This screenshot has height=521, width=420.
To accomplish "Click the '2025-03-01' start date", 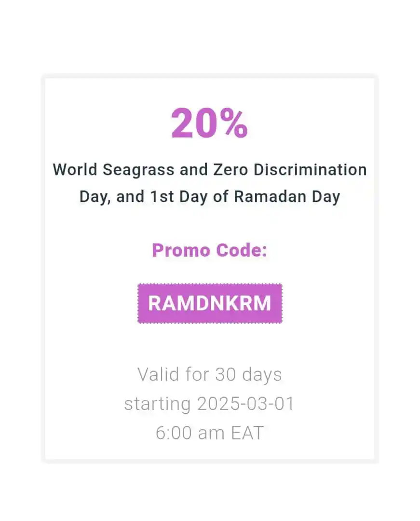I will click(x=246, y=403).
